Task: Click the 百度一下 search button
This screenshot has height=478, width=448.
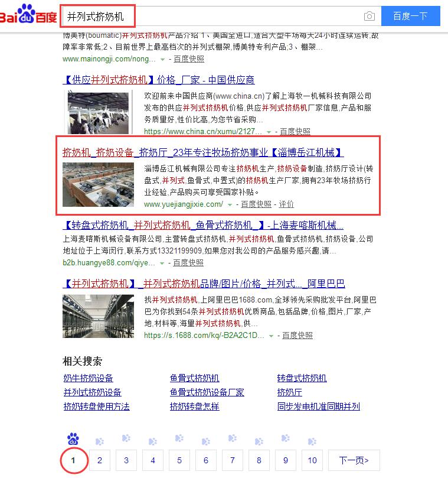Action: pos(411,16)
